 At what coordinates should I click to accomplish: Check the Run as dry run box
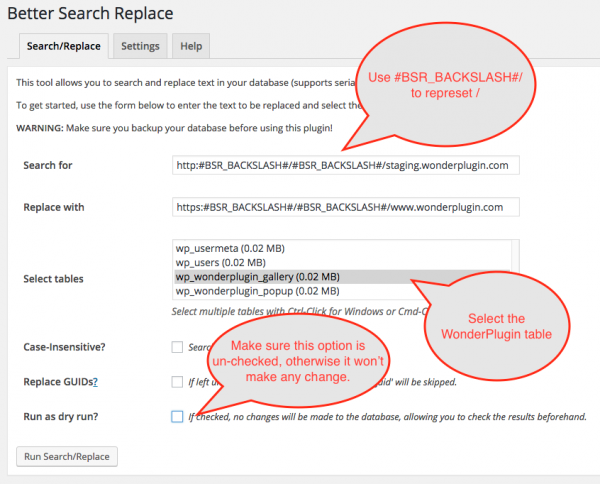point(177,416)
